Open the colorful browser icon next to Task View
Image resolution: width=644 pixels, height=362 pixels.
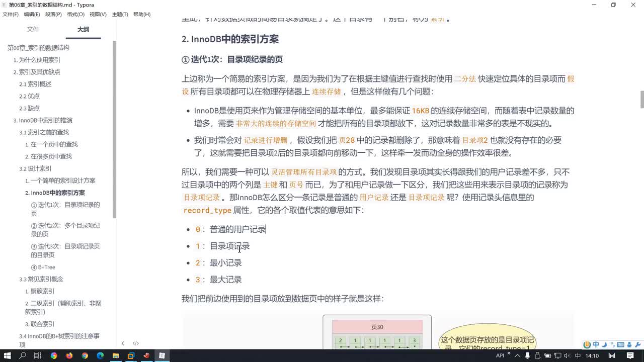coord(54,355)
